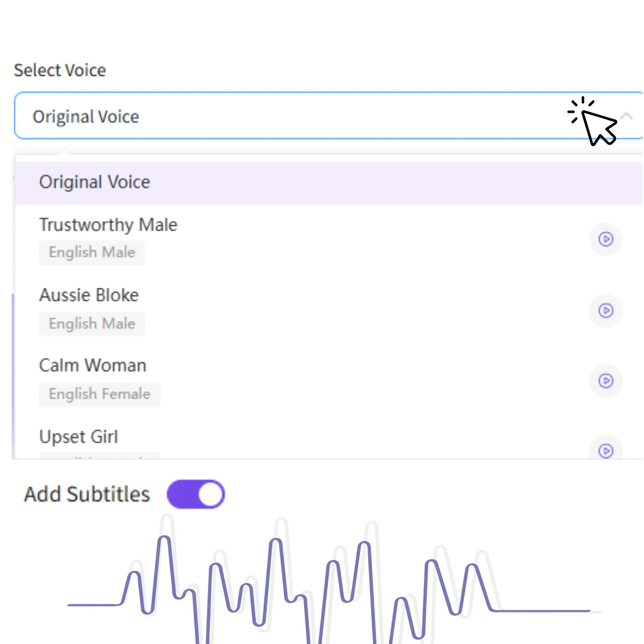Click the English Male tag under Aussie Bloke
Viewport: 644px width, 644px height.
[x=92, y=324]
